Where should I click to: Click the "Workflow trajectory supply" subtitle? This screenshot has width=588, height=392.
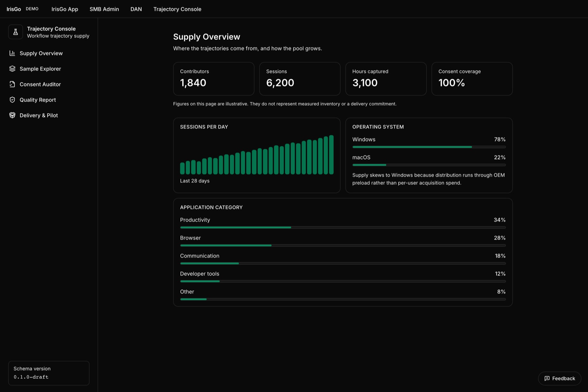click(x=58, y=36)
